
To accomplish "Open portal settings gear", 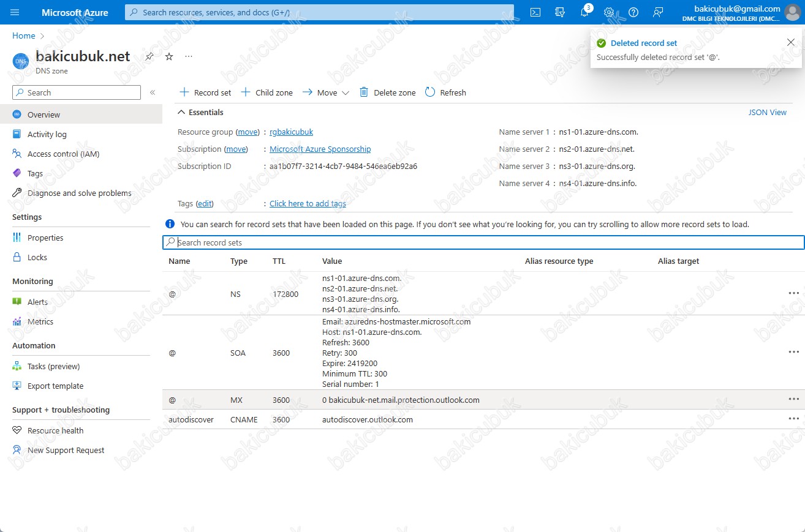I will click(609, 12).
